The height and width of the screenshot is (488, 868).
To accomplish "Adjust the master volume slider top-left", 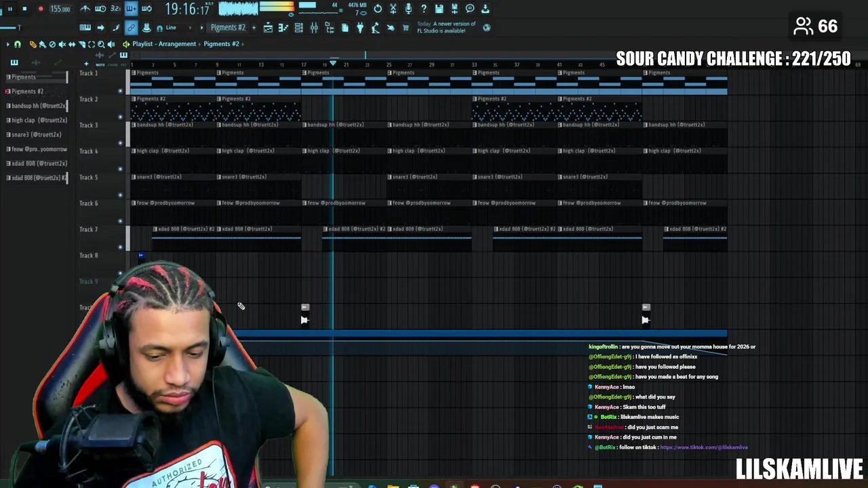I will (x=19, y=28).
